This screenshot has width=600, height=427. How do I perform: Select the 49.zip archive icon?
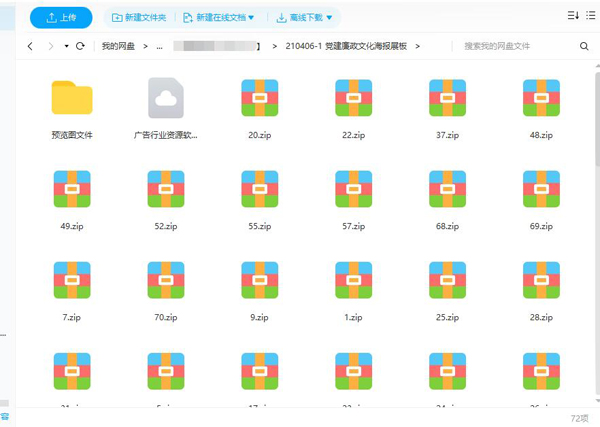(x=72, y=189)
